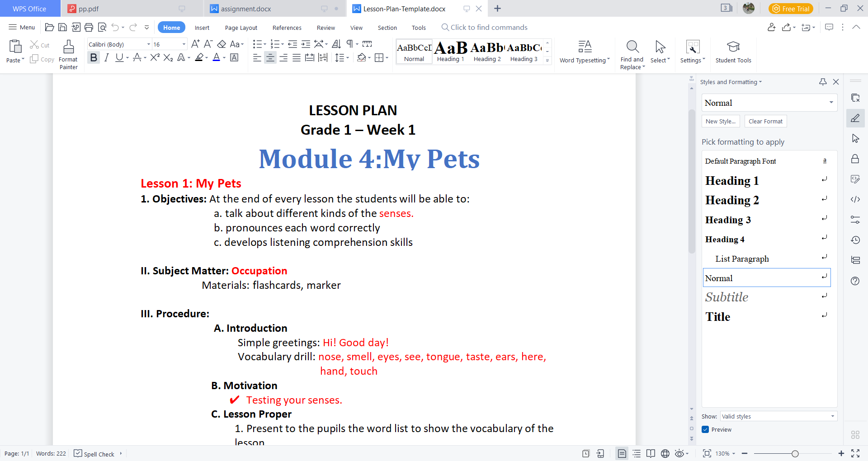Click the Underline button
The width and height of the screenshot is (868, 461).
click(119, 57)
